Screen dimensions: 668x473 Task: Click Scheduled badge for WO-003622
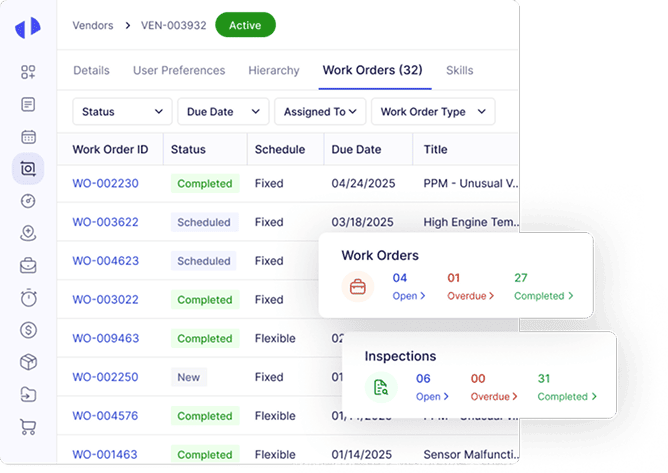(x=204, y=222)
